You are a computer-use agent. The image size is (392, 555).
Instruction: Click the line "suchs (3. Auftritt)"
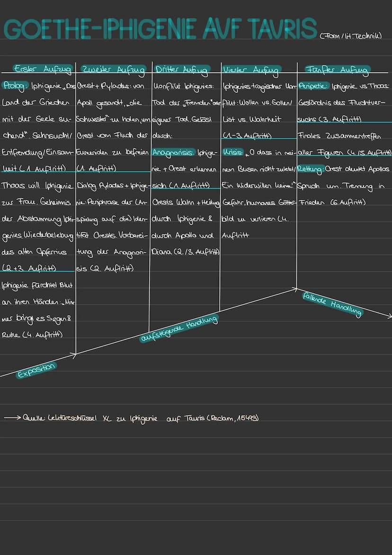click(330, 119)
